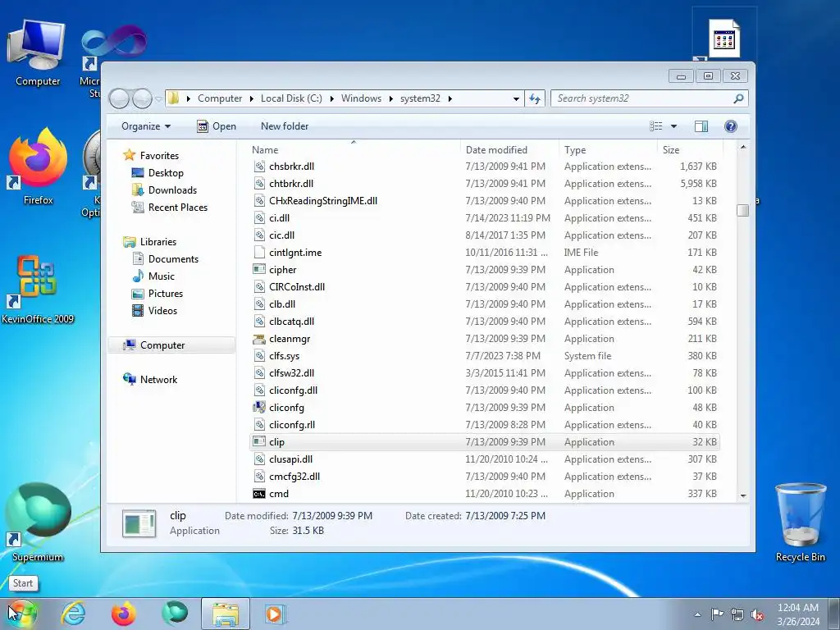
Task: Select the cliconfg application file
Action: (x=485, y=408)
